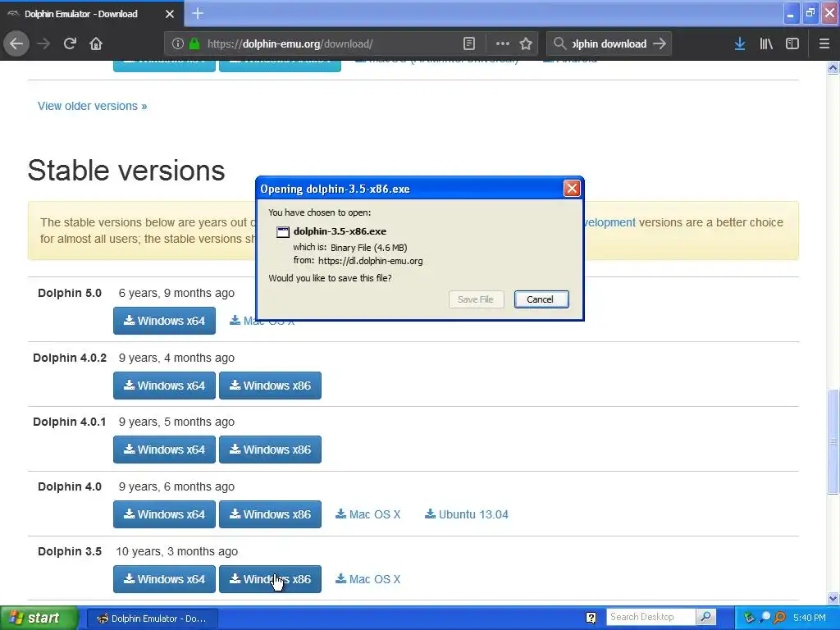This screenshot has height=630, width=840.
Task: Close the Dolphin Emulator - Download tab
Action: 170,14
